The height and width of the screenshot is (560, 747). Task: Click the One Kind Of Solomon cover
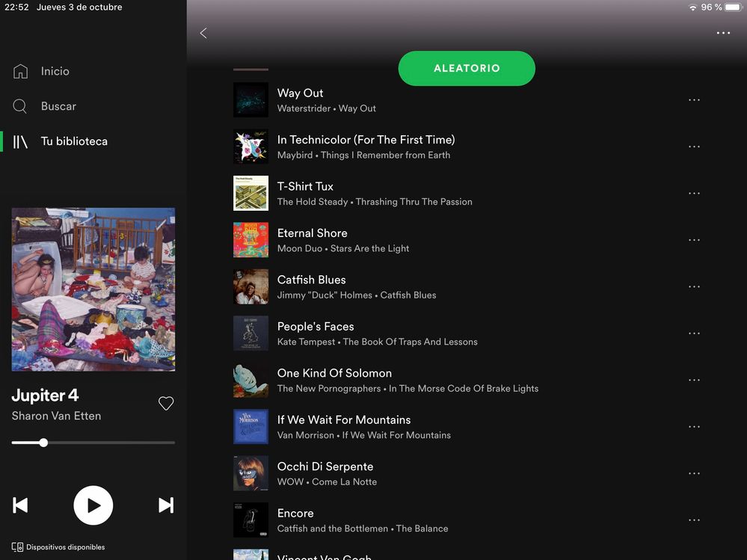250,380
